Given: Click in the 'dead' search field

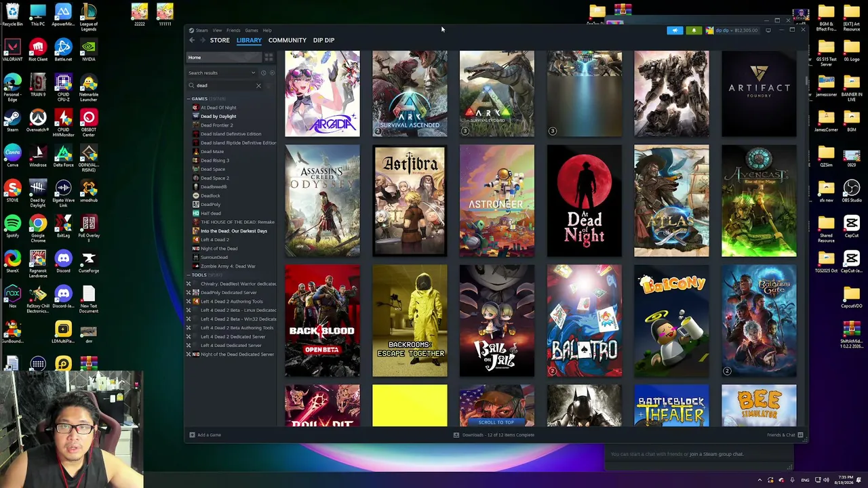Looking at the screenshot, I should click(224, 85).
